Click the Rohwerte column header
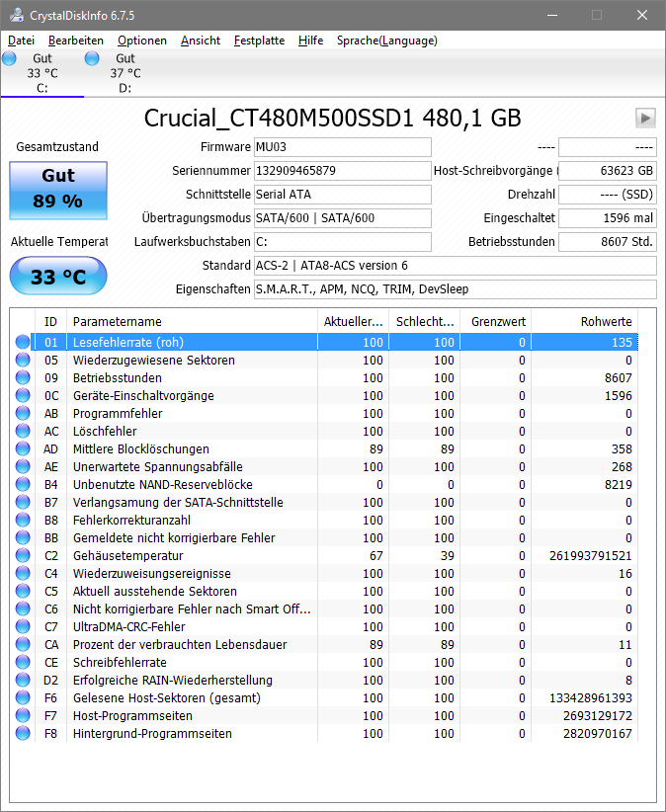This screenshot has height=812, width=666. pos(585,322)
